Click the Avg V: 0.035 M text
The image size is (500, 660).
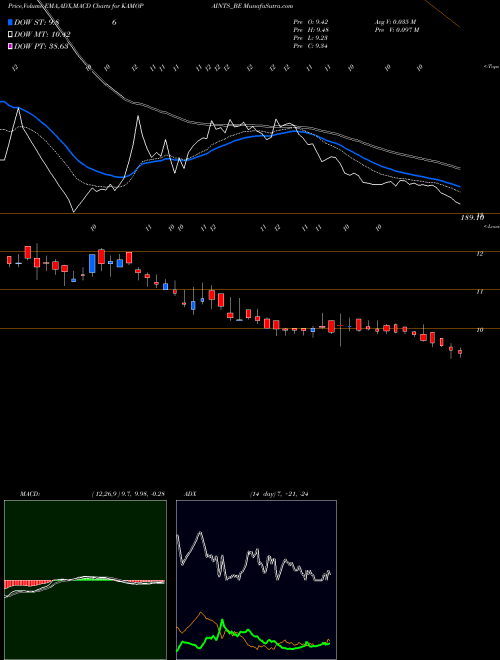click(396, 21)
